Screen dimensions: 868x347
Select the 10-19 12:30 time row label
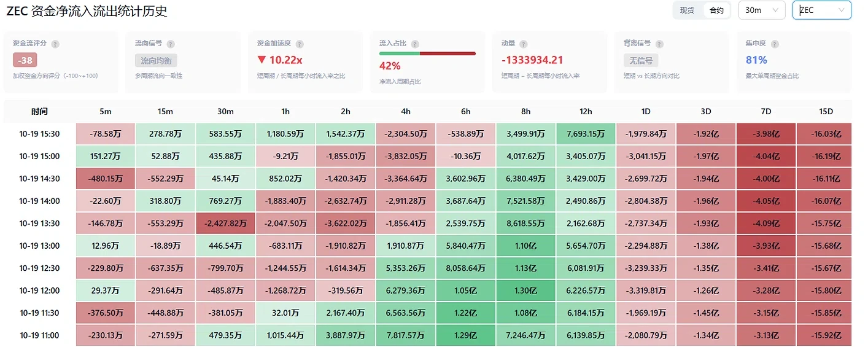(x=39, y=268)
